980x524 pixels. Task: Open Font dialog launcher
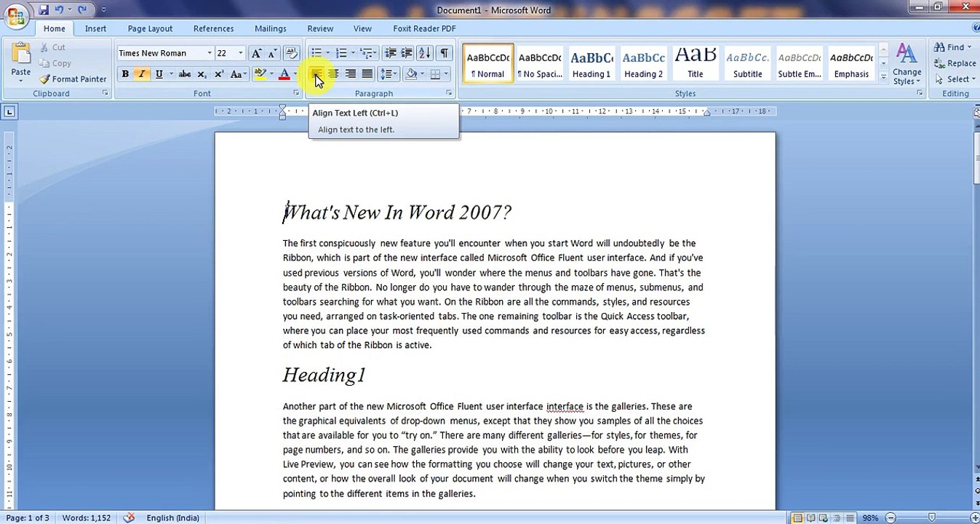(x=296, y=93)
